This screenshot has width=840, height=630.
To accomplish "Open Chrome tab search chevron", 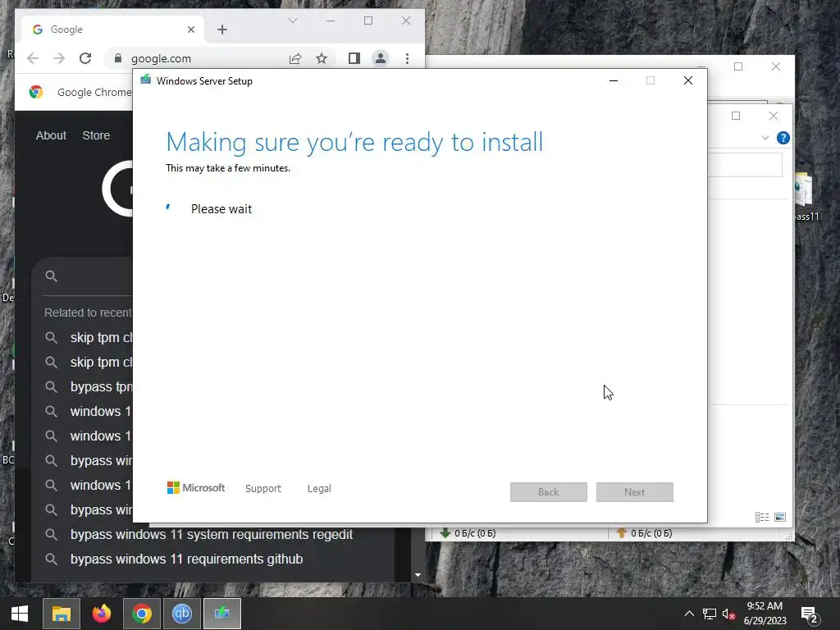I will pos(293,21).
